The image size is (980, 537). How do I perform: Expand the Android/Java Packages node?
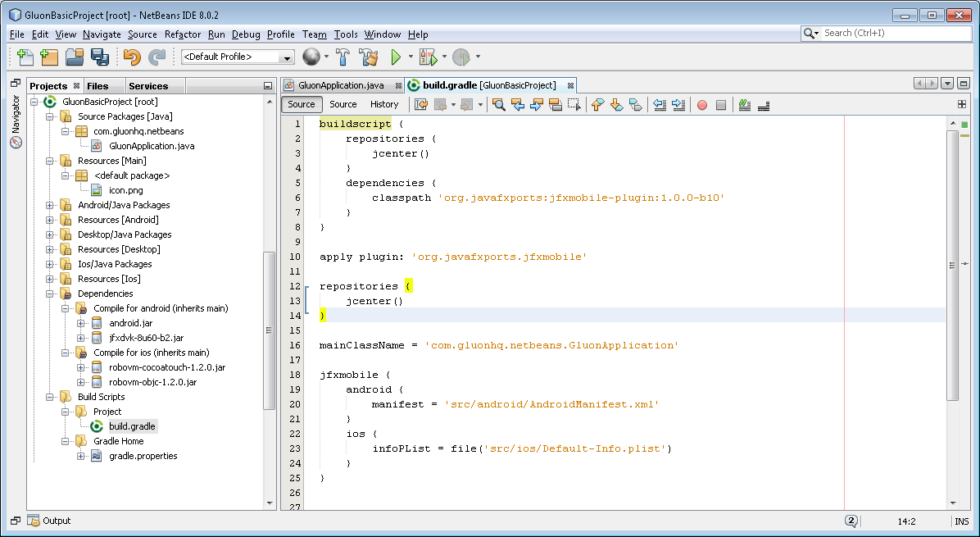pos(49,205)
